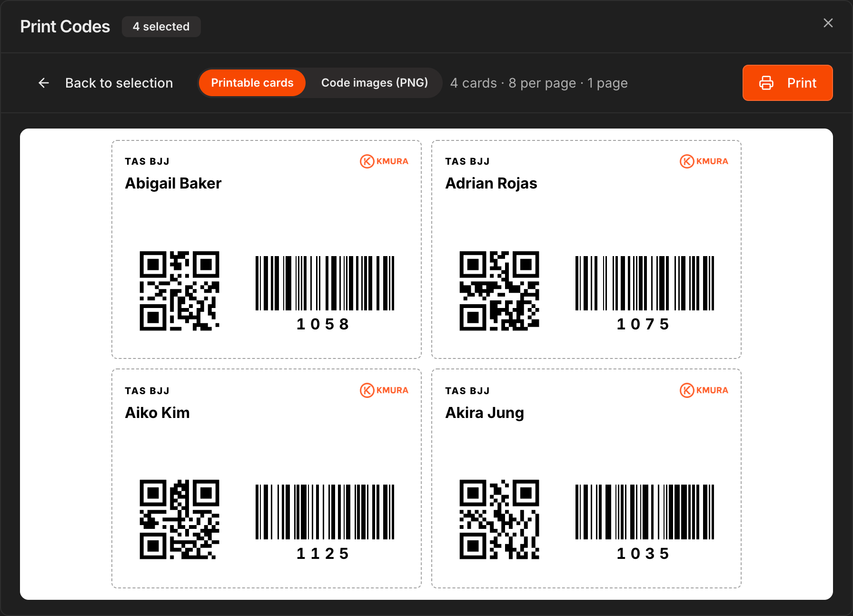Click Abigail Baker's QR code
Viewport: 853px width, 616px height.
(179, 291)
